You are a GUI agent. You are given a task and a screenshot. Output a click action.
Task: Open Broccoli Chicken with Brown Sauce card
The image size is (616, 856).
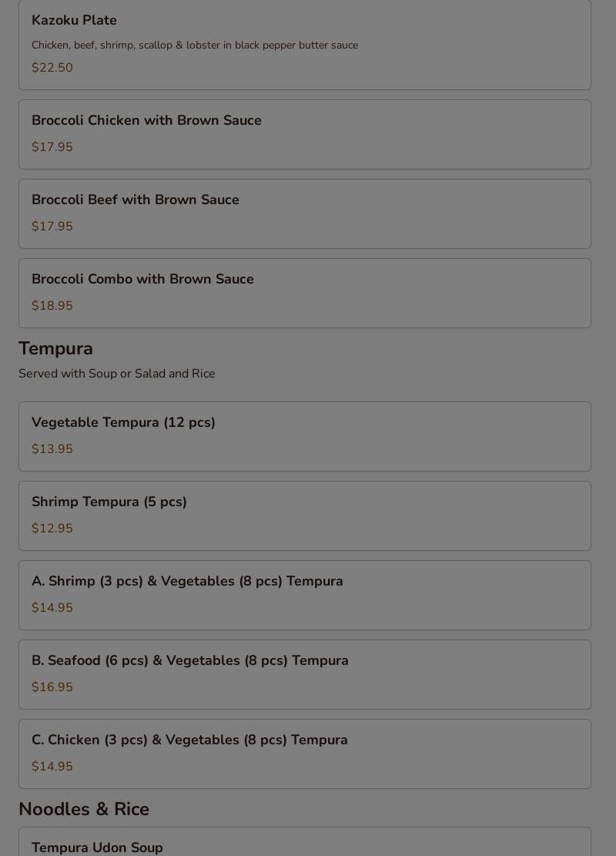click(x=304, y=134)
